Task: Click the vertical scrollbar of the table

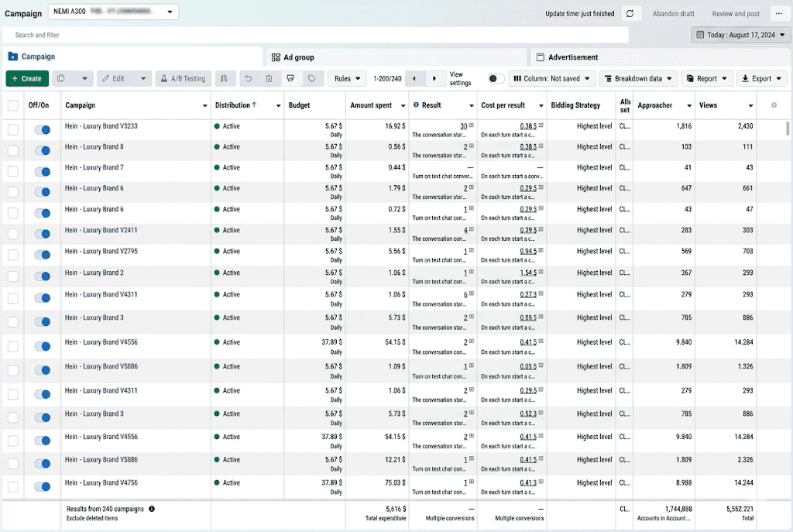Action: [x=788, y=129]
